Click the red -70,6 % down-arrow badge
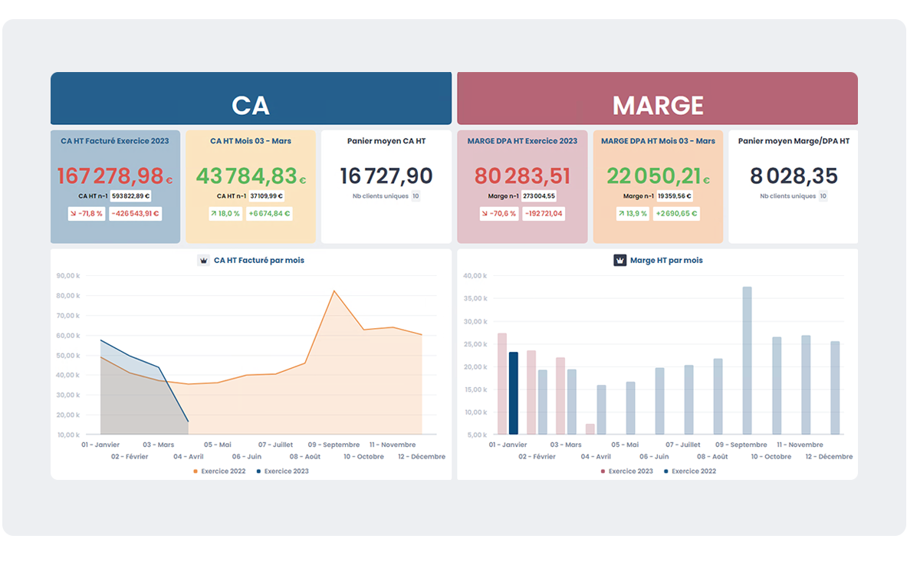The width and height of the screenshot is (907, 588). (499, 213)
